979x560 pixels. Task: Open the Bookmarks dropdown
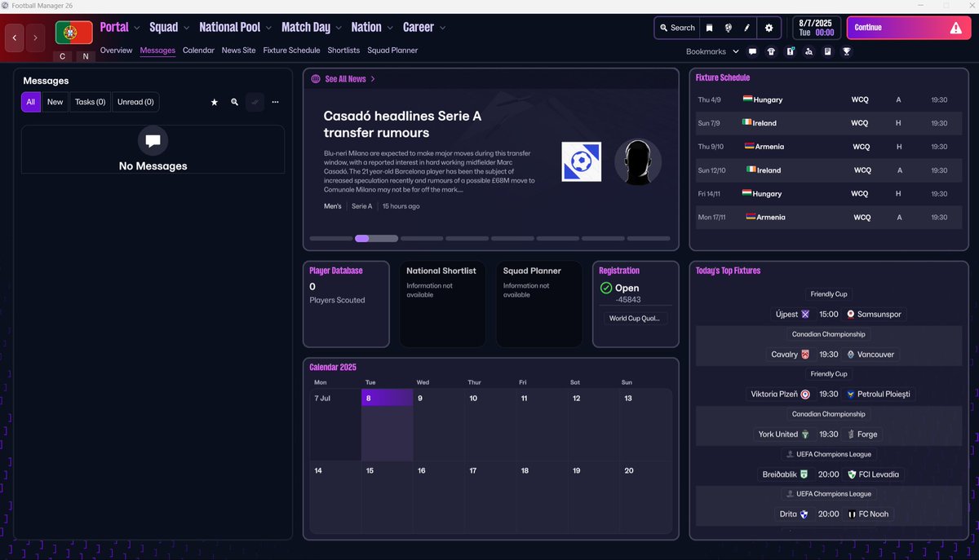click(712, 51)
